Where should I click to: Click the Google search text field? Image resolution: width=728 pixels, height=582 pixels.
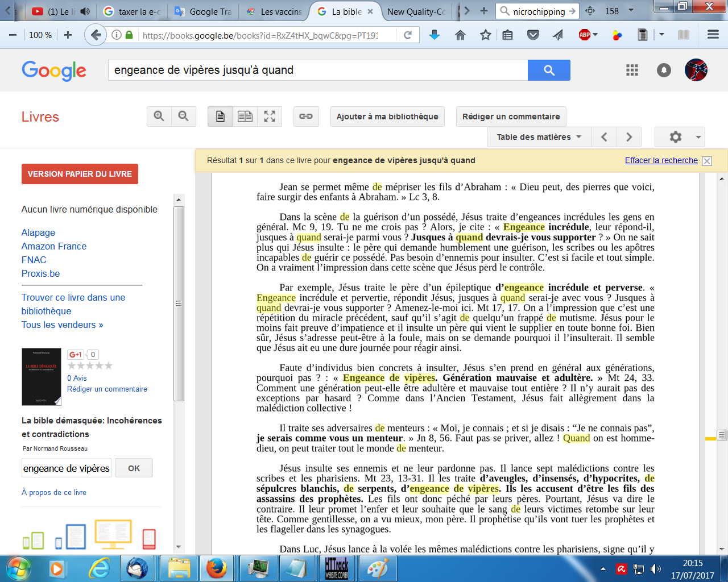(318, 70)
